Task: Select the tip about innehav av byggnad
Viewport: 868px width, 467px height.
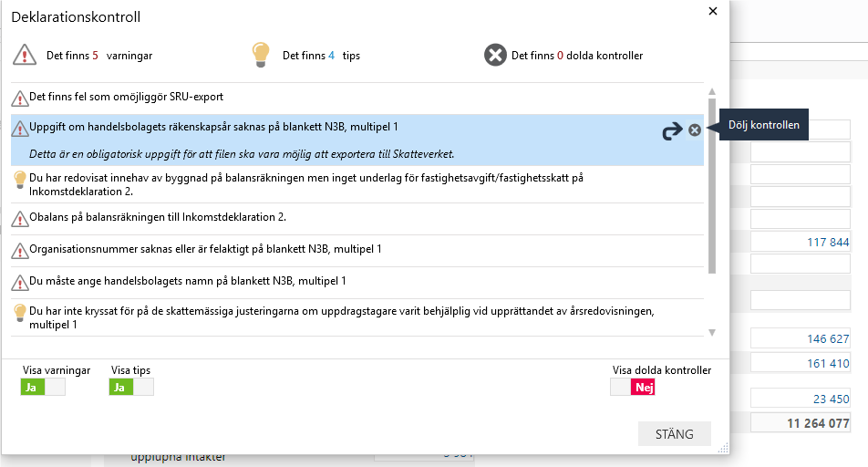Action: [x=357, y=184]
